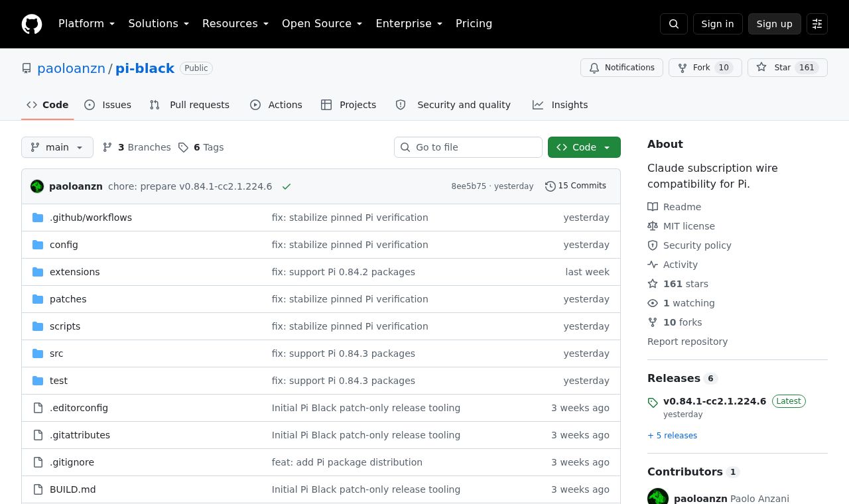Image resolution: width=849 pixels, height=504 pixels.
Task: Click the search magnifier icon
Action: pos(674,24)
